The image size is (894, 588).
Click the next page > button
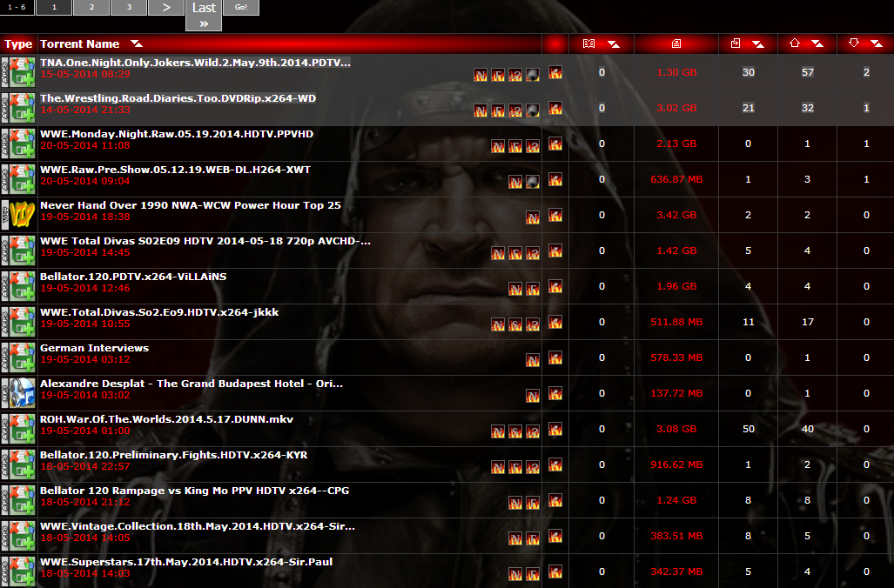[x=166, y=8]
